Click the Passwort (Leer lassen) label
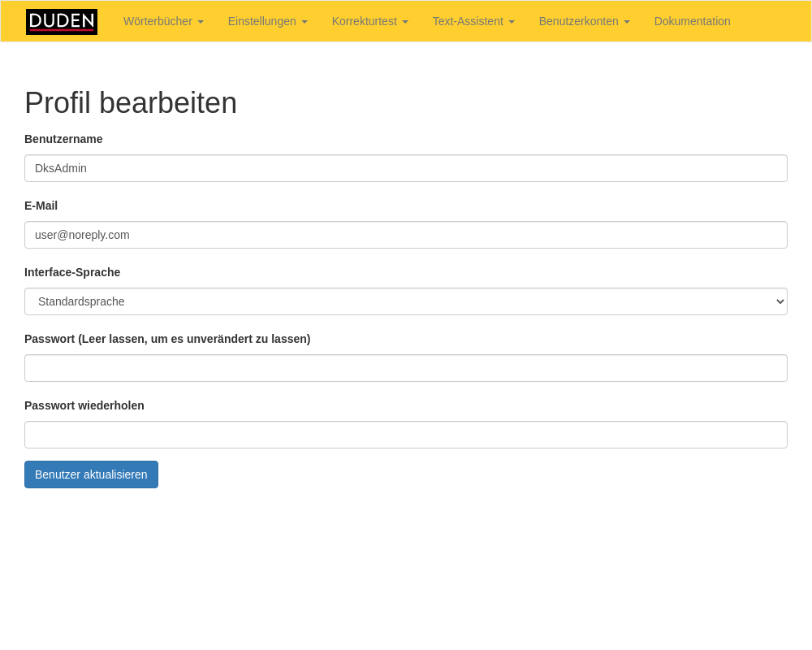Image resolution: width=812 pixels, height=650 pixels. click(x=167, y=339)
